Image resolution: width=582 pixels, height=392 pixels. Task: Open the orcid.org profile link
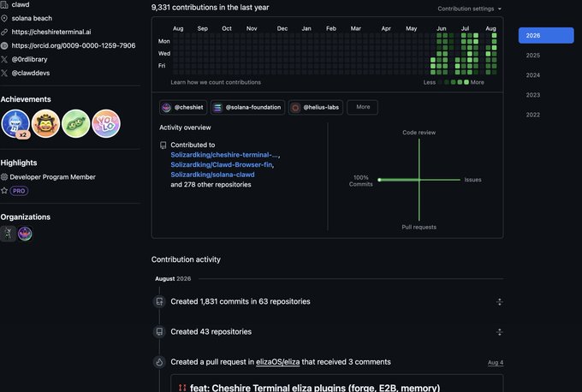[x=74, y=45]
